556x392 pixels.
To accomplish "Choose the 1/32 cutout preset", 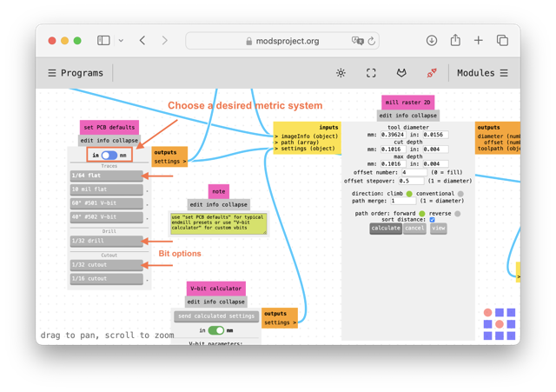I will pyautogui.click(x=106, y=265).
